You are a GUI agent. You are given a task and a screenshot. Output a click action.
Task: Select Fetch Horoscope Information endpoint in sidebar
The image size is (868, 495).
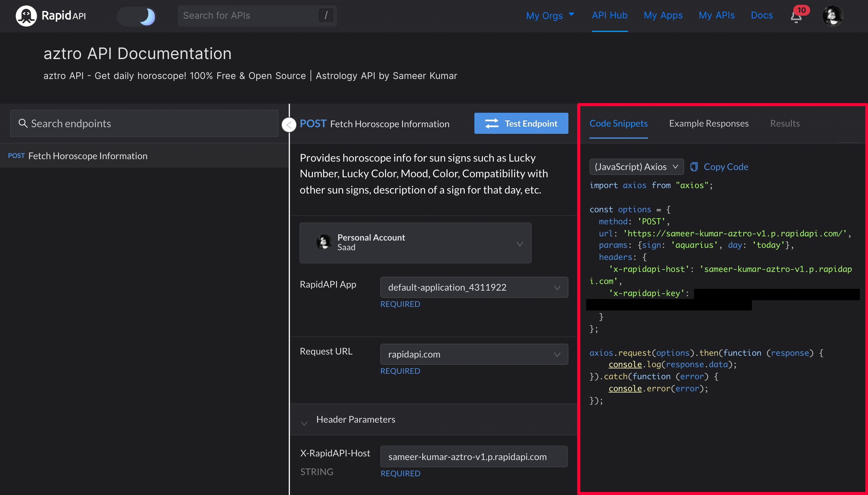click(x=88, y=156)
